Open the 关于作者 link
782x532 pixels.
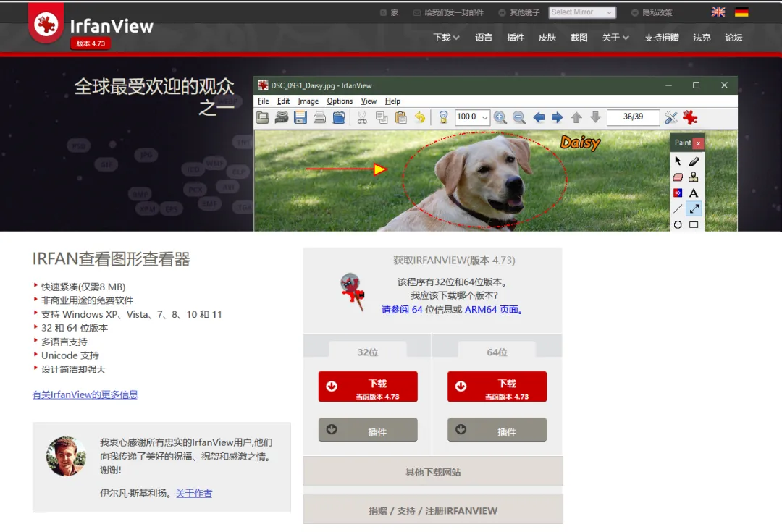click(194, 494)
